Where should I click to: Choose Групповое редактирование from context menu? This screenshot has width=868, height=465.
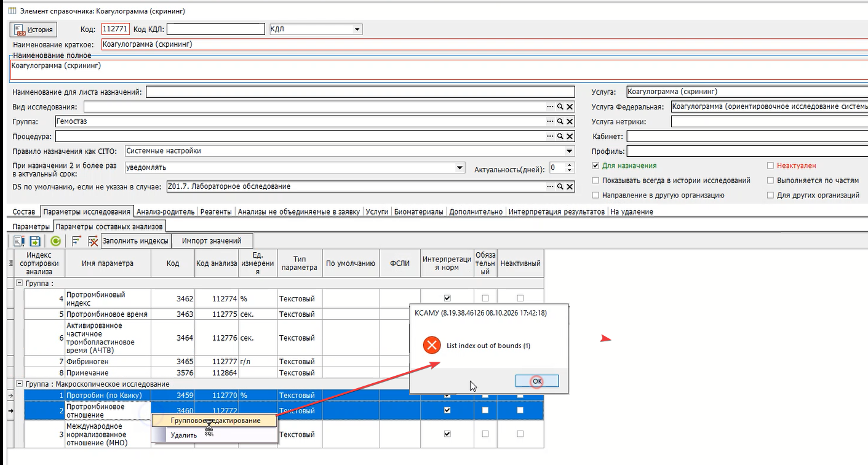pyautogui.click(x=215, y=420)
